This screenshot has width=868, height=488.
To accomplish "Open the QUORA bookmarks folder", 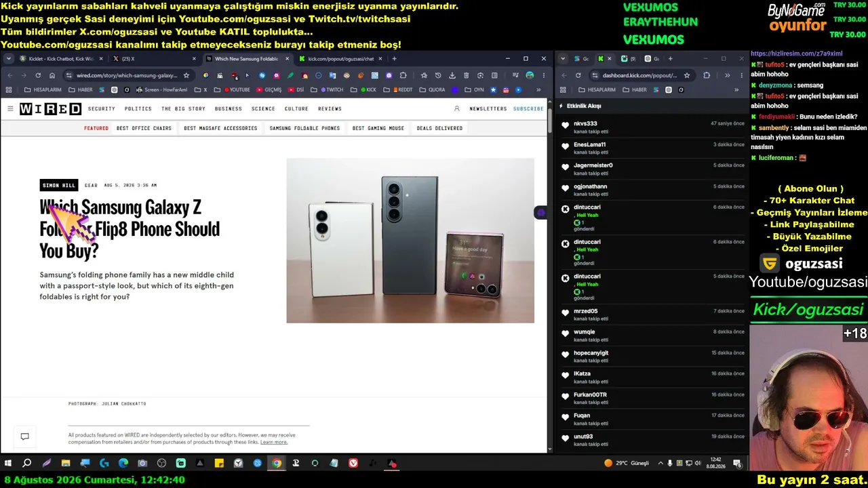I will click(x=432, y=89).
